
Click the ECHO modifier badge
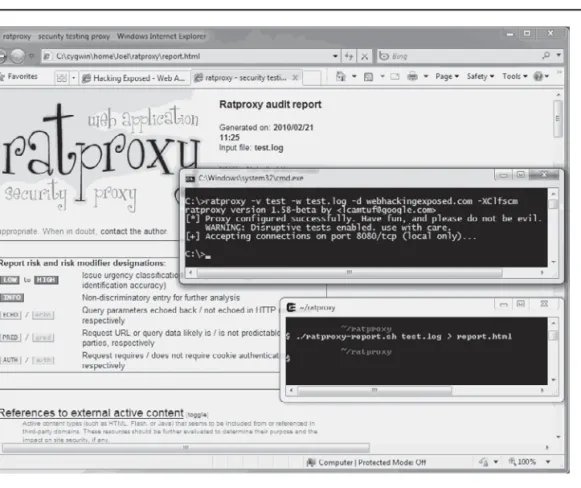coord(10,315)
